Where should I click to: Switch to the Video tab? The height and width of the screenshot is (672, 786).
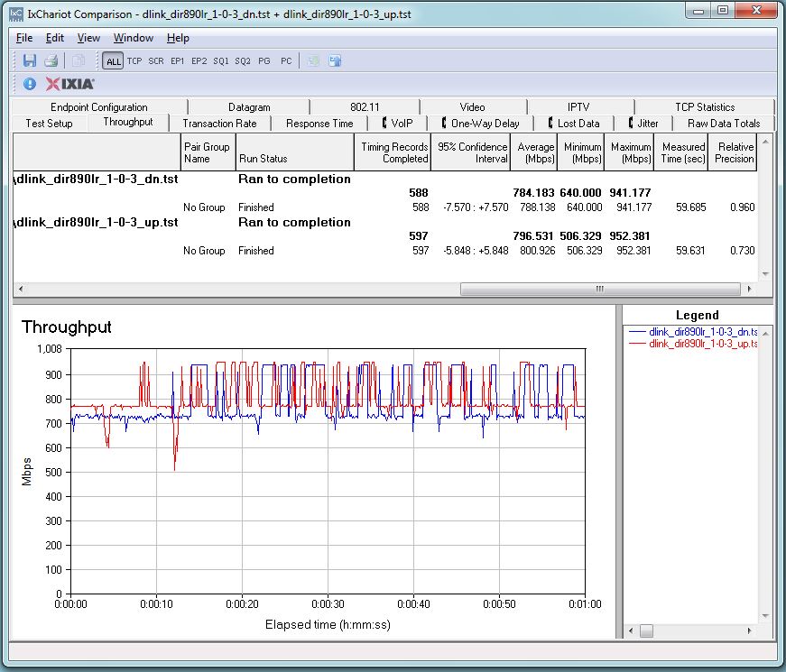pyautogui.click(x=472, y=106)
